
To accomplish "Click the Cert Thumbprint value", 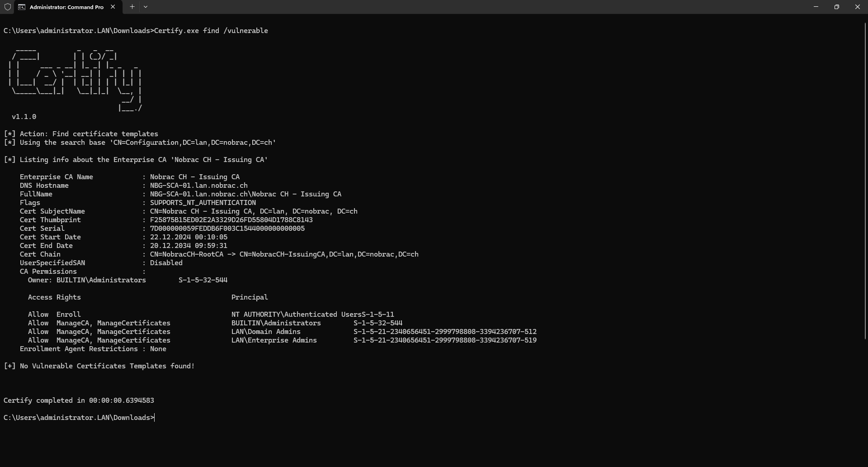I will coord(231,220).
